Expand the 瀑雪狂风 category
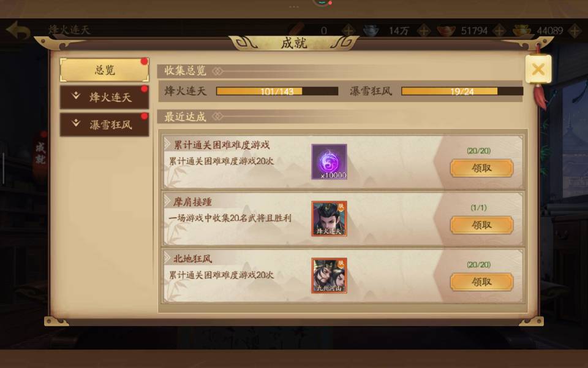 click(104, 125)
